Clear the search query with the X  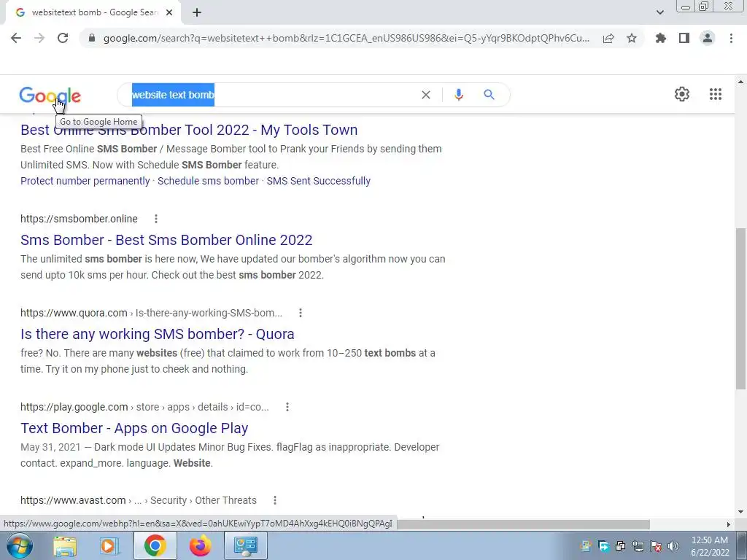(426, 95)
